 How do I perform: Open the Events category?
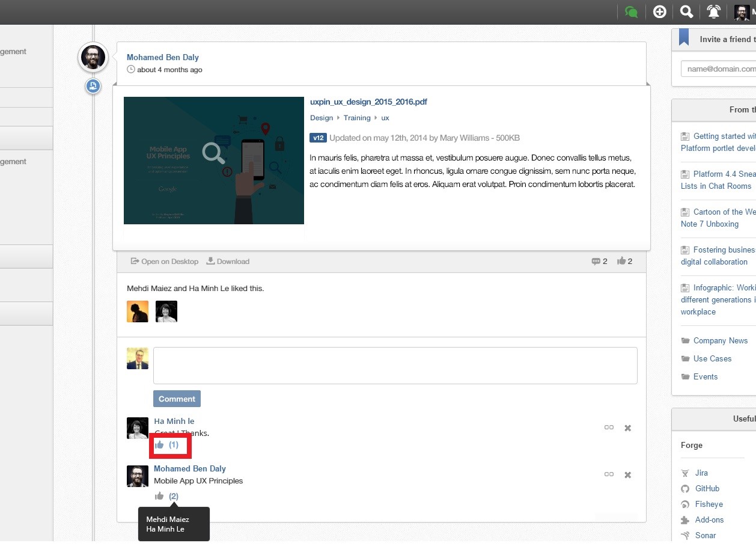click(x=706, y=376)
